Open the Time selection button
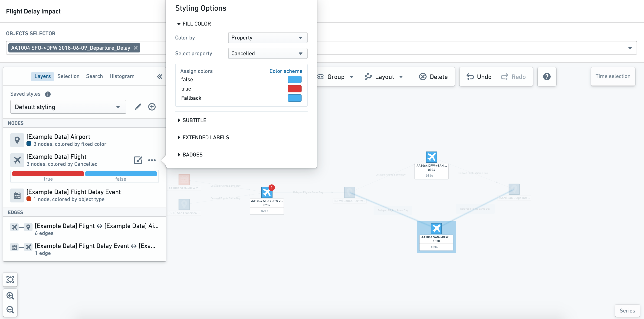 pos(613,76)
